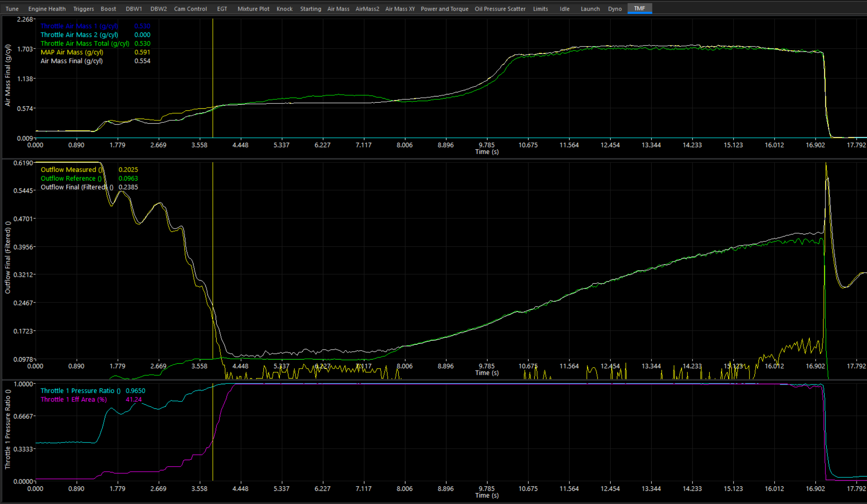This screenshot has height=504, width=867.
Task: Select the EGT tab
Action: point(222,8)
